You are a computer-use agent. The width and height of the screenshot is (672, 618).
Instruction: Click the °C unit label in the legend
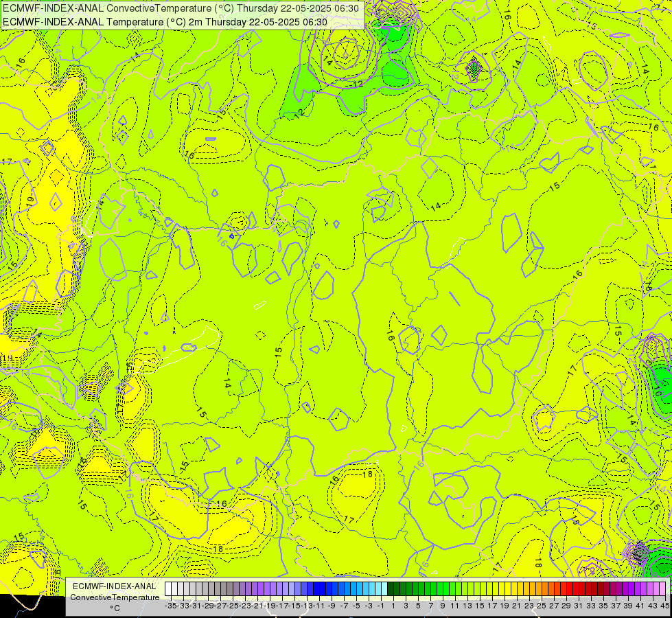point(115,608)
